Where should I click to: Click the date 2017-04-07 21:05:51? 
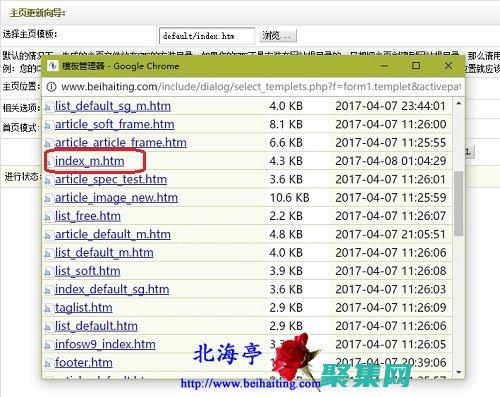(391, 234)
